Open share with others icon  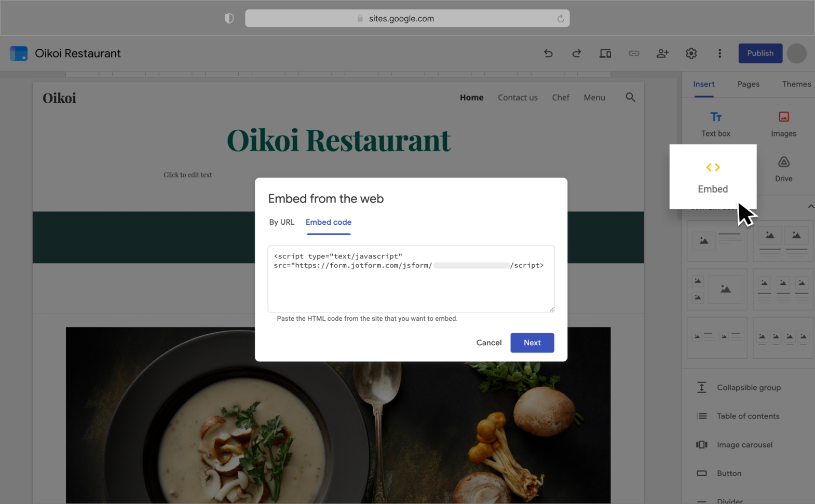[x=662, y=53]
